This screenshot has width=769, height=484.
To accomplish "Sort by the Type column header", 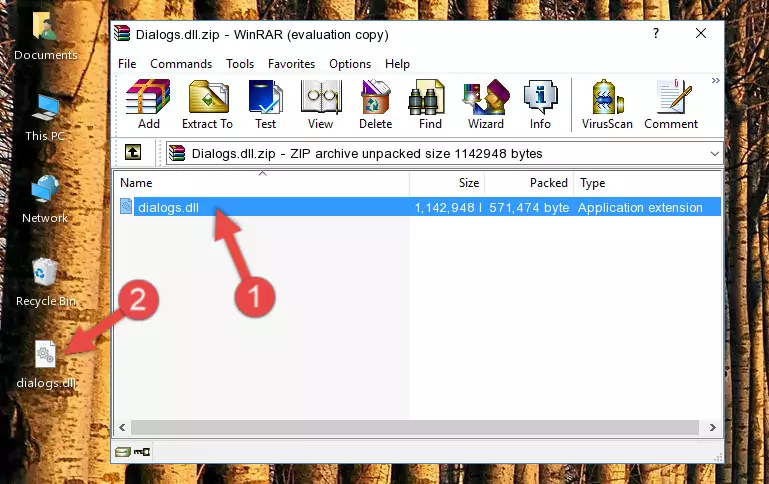I will click(x=647, y=183).
